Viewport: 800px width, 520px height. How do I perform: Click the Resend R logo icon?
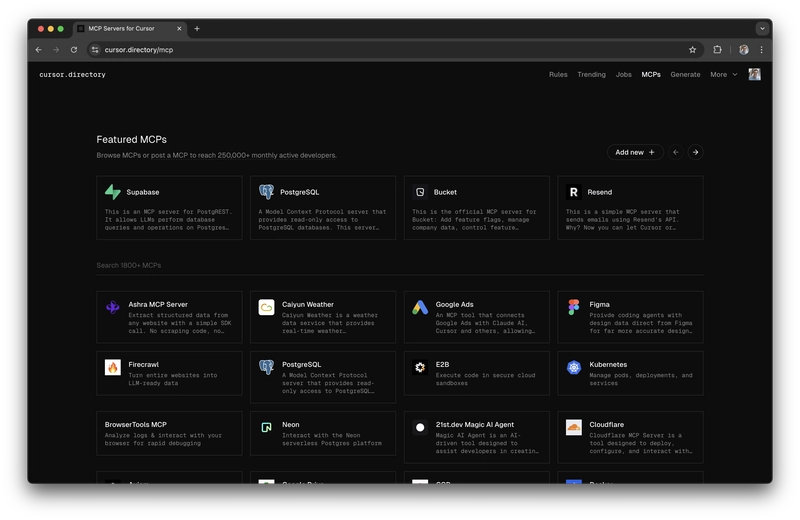click(x=573, y=192)
